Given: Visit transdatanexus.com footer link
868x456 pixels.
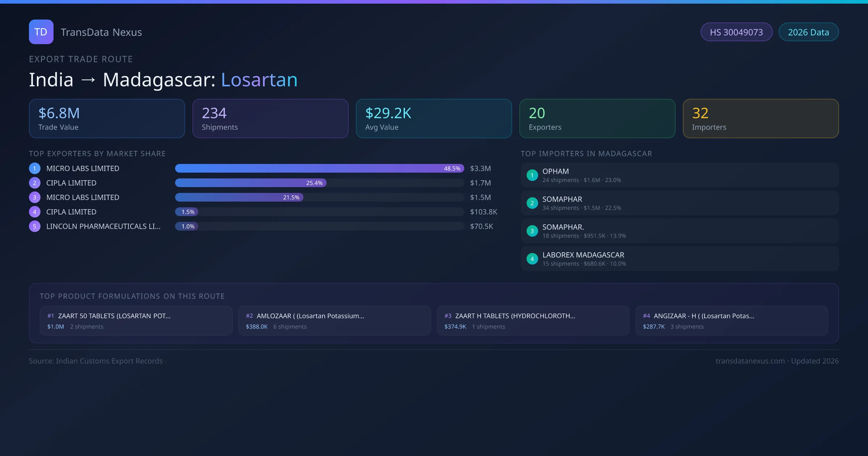Looking at the screenshot, I should pos(750,361).
